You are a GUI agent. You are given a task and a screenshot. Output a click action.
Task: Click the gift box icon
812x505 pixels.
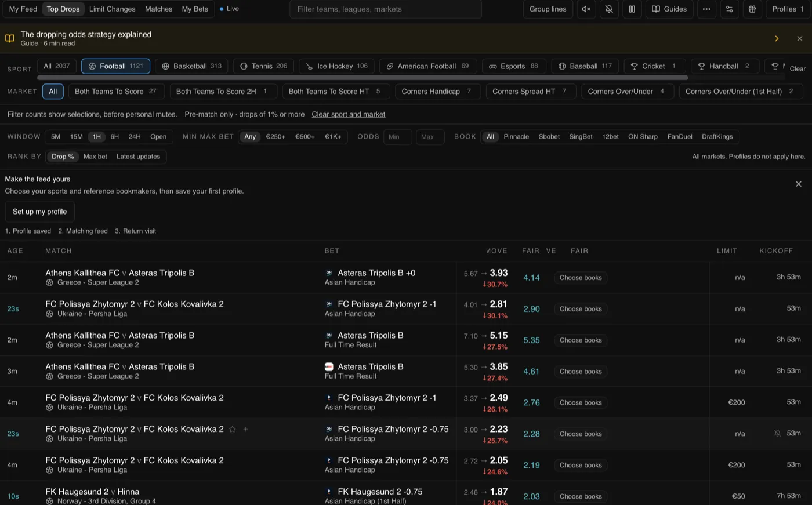[752, 9]
